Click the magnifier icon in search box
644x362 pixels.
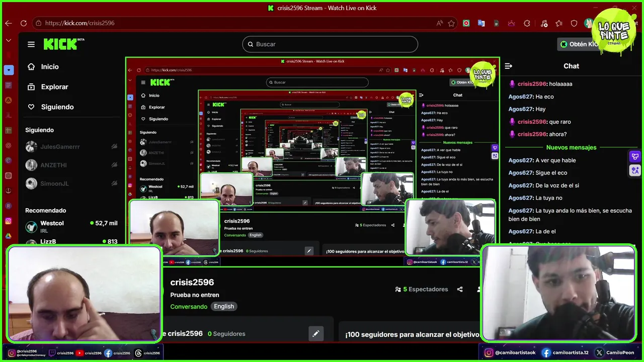[250, 44]
